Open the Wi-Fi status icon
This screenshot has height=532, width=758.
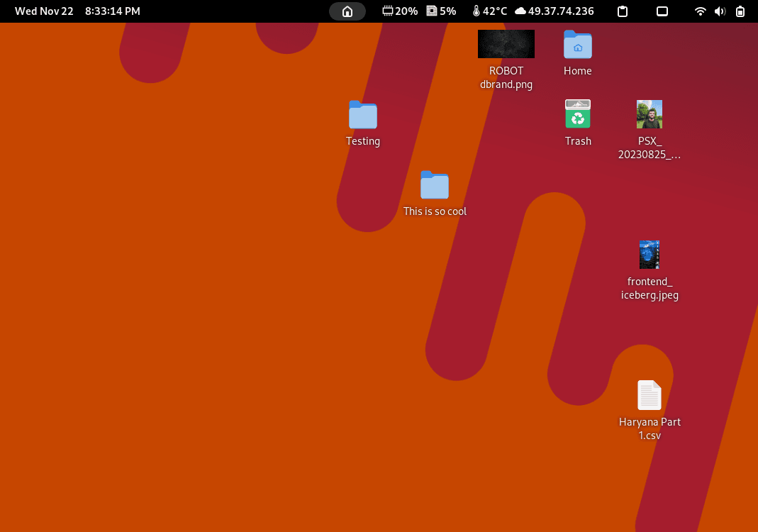point(700,11)
